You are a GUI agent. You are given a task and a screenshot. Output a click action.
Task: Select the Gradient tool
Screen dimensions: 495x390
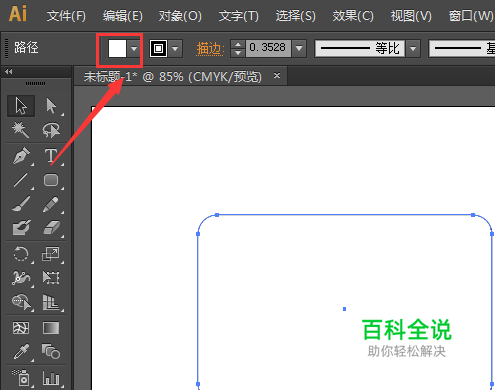click(x=51, y=328)
